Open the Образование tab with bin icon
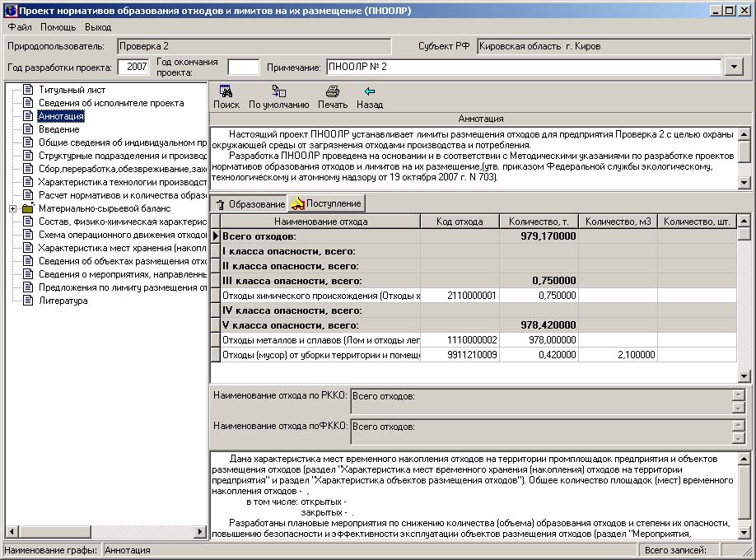The height and width of the screenshot is (560, 756). (250, 203)
